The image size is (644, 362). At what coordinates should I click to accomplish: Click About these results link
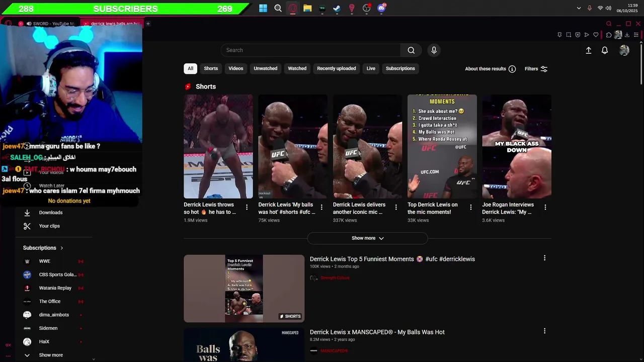[x=485, y=69]
